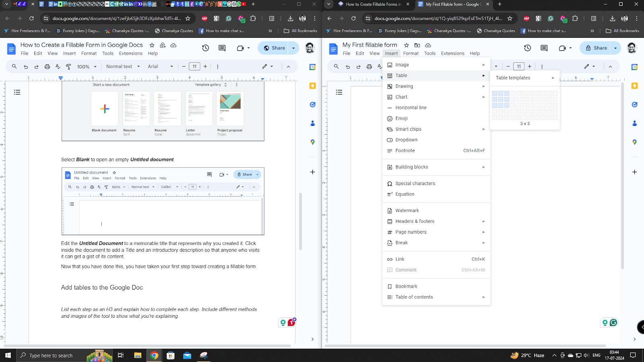
Task: Open version history clock icon
Action: (205, 48)
